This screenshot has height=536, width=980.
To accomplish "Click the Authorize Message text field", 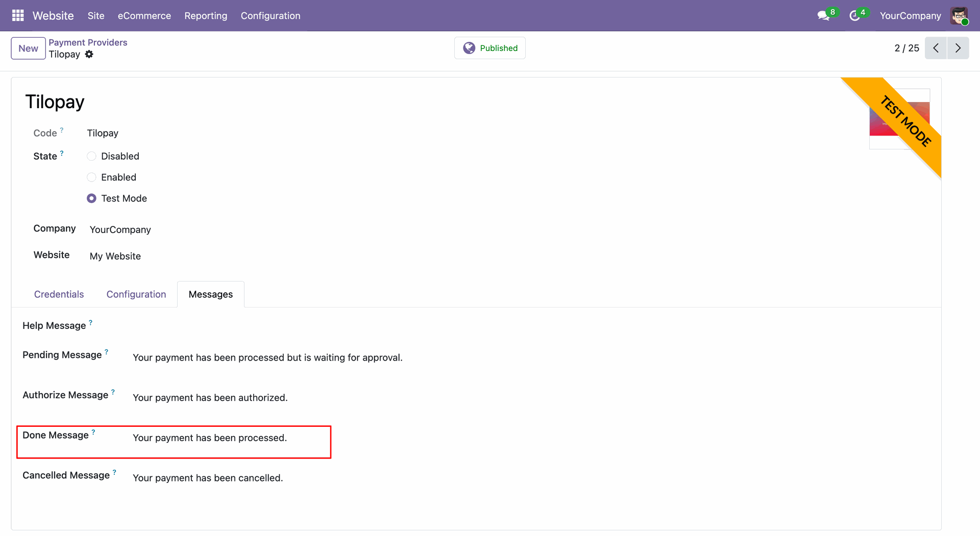I will [x=210, y=398].
